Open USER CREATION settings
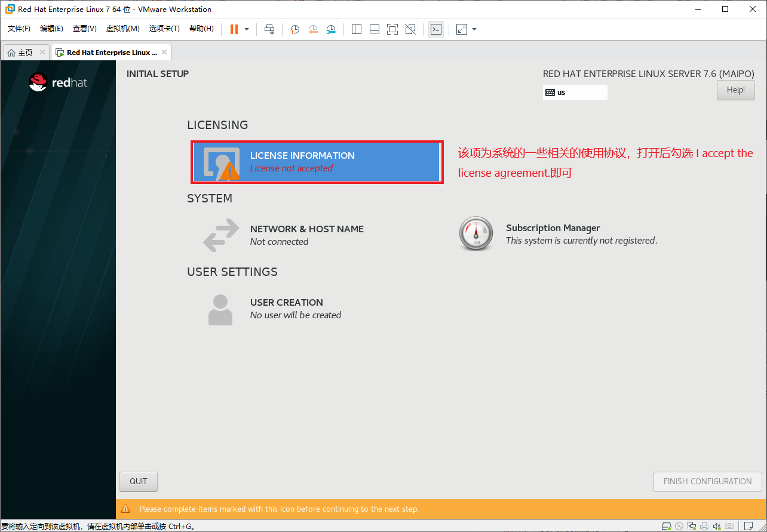Image resolution: width=767 pixels, height=532 pixels. pyautogui.click(x=274, y=309)
